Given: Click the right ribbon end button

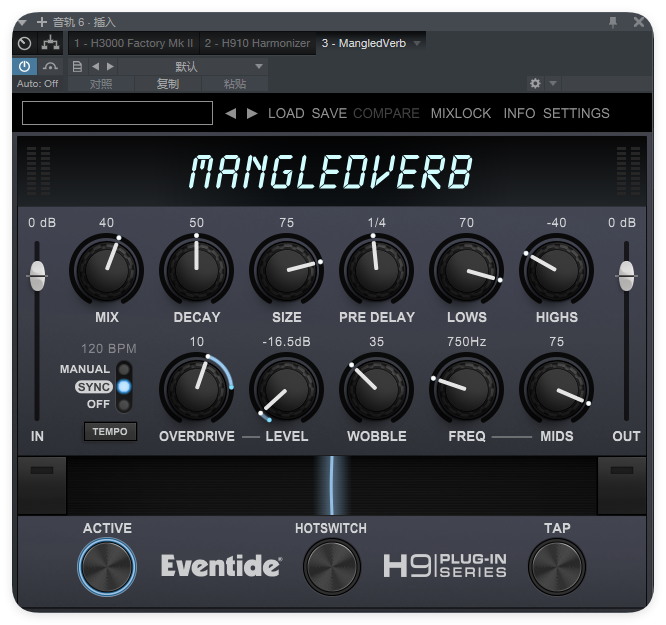Looking at the screenshot, I should point(622,485).
